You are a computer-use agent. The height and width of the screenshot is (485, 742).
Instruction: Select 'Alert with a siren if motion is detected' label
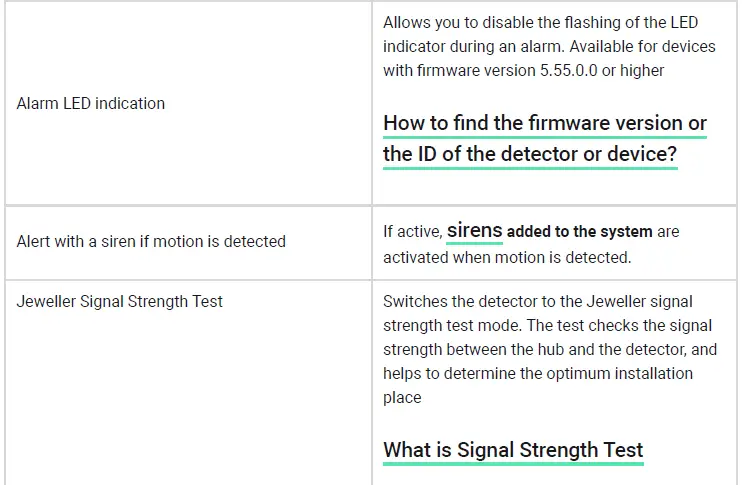(151, 241)
